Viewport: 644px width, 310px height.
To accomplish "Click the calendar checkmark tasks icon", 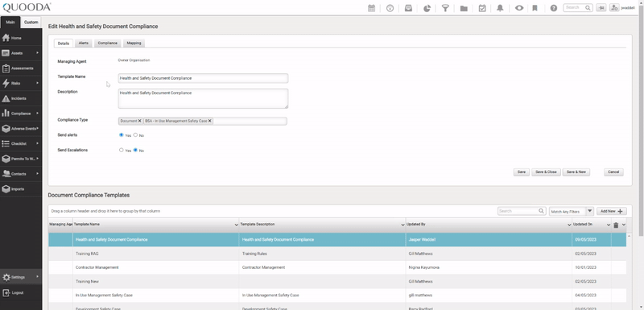I will pos(482,8).
